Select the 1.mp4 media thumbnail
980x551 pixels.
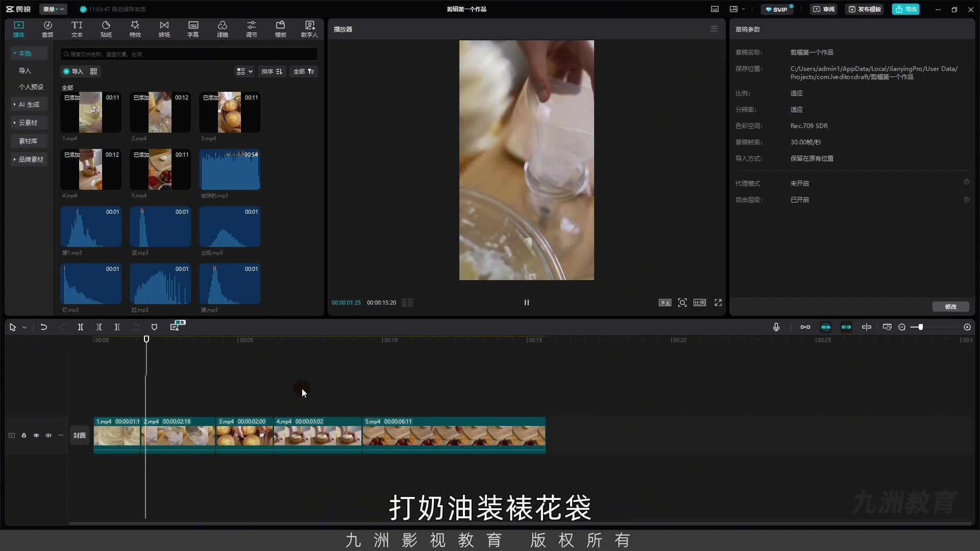tap(91, 112)
